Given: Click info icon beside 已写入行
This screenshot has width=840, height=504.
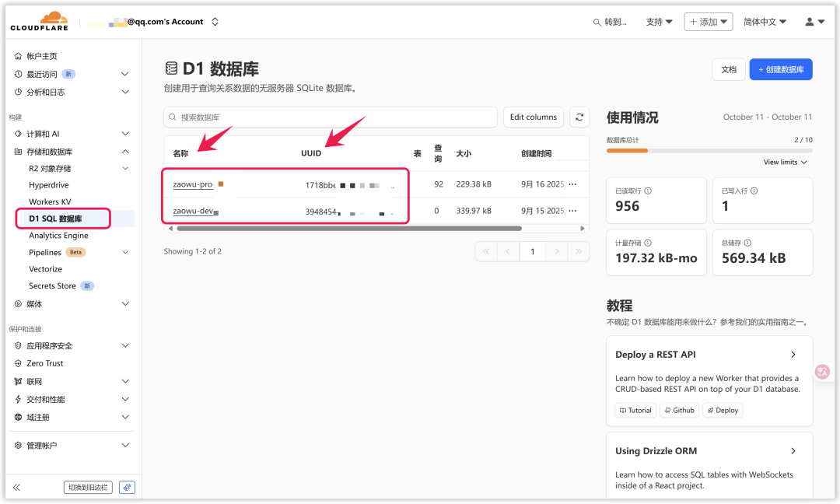Looking at the screenshot, I should pos(754,191).
